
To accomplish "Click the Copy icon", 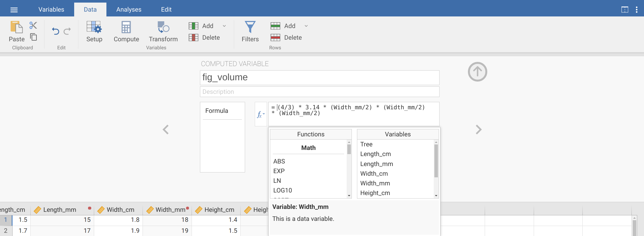I will click(x=34, y=37).
